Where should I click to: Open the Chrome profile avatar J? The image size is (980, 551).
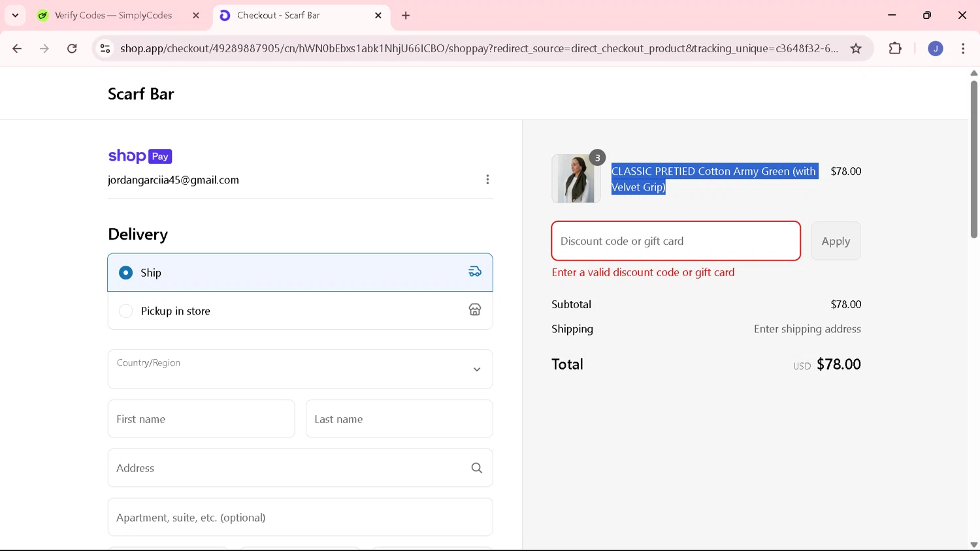click(x=936, y=48)
